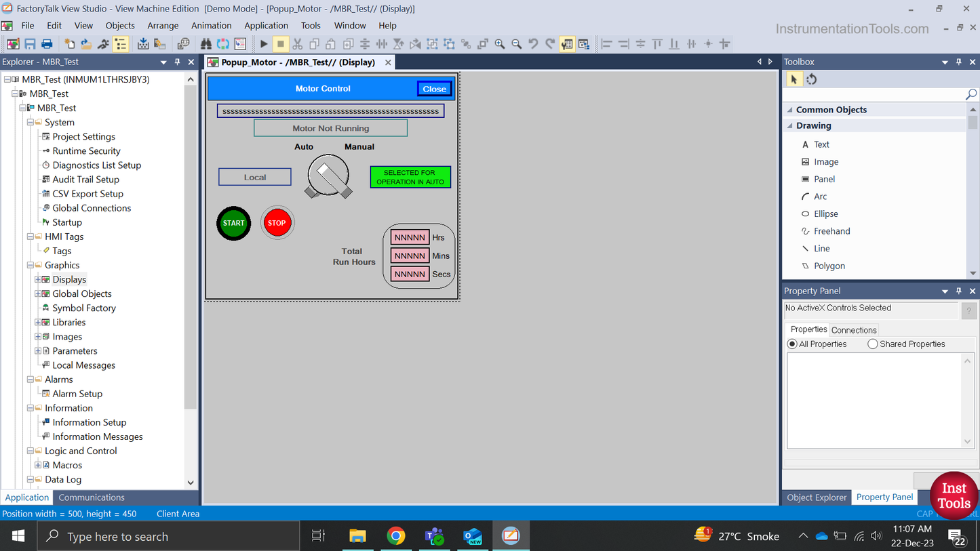Click the SELECTED FOR OPERATION IN AUTO indicator

[410, 177]
